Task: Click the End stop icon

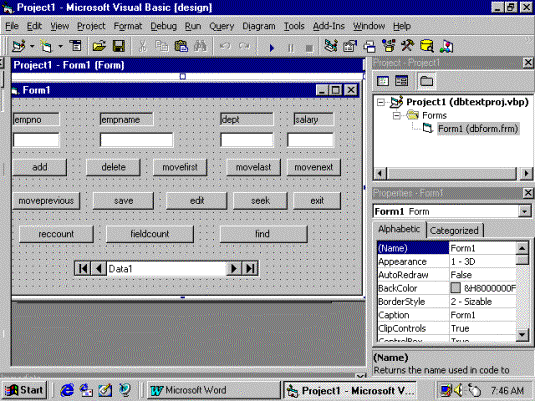Action: click(309, 48)
